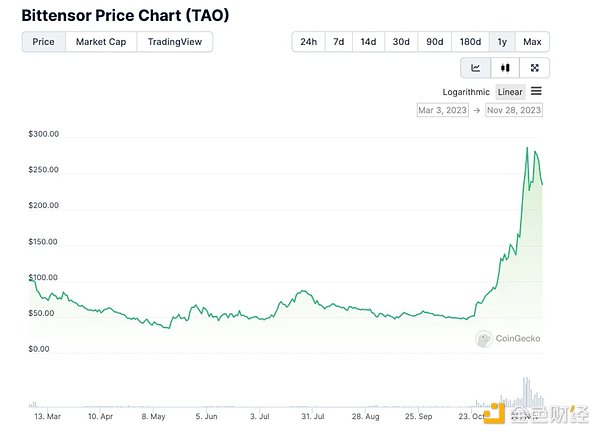The width and height of the screenshot is (600, 435).
Task: Select the 14d range button
Action: click(369, 41)
